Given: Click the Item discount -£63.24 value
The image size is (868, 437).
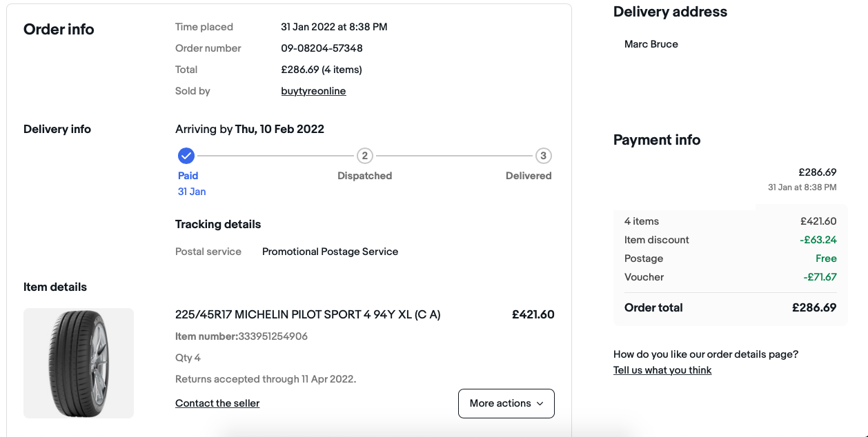Looking at the screenshot, I should point(818,240).
